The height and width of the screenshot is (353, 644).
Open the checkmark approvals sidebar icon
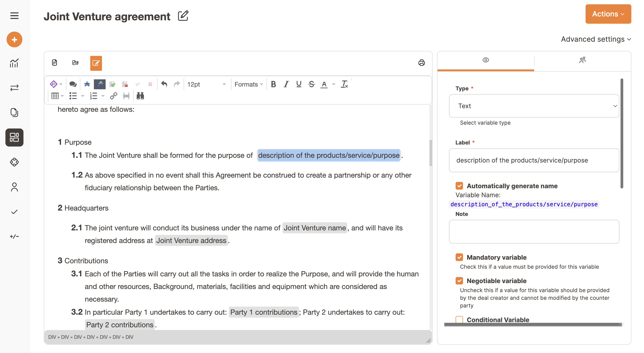[x=14, y=212]
